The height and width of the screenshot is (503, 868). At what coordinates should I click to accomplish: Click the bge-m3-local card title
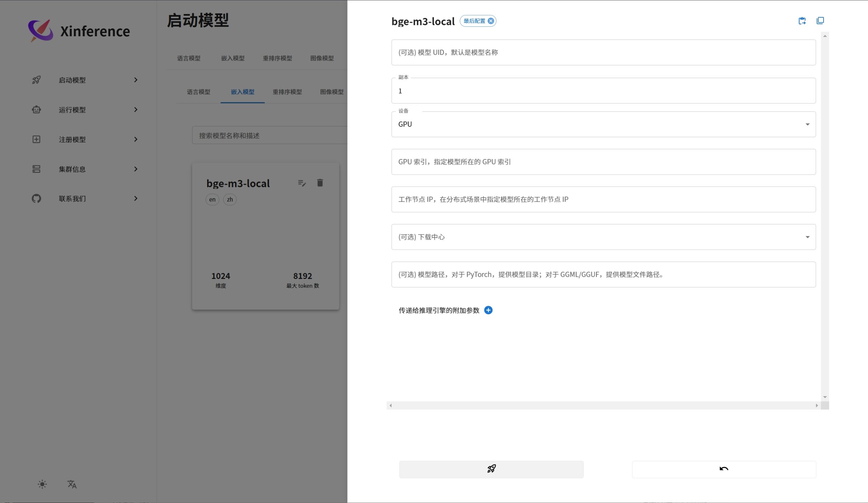pos(238,183)
